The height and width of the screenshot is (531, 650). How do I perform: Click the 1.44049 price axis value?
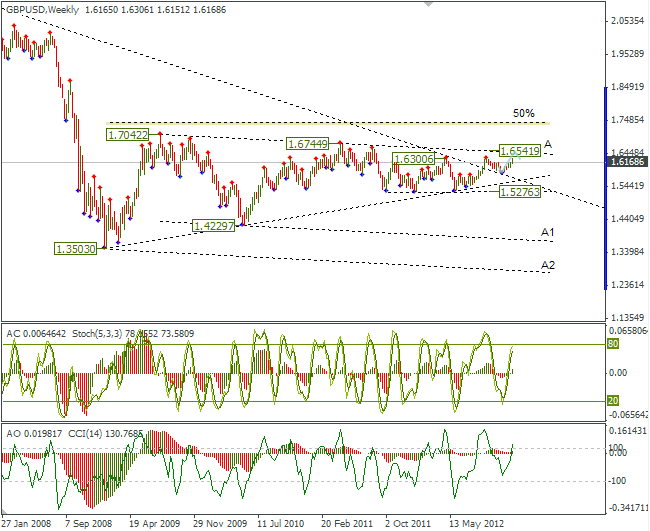628,218
